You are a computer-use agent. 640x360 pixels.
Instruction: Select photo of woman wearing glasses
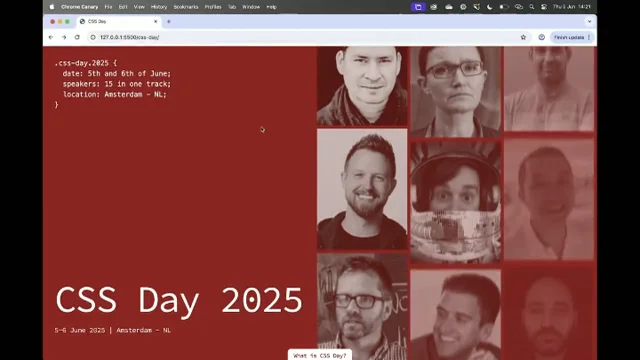coord(456,91)
